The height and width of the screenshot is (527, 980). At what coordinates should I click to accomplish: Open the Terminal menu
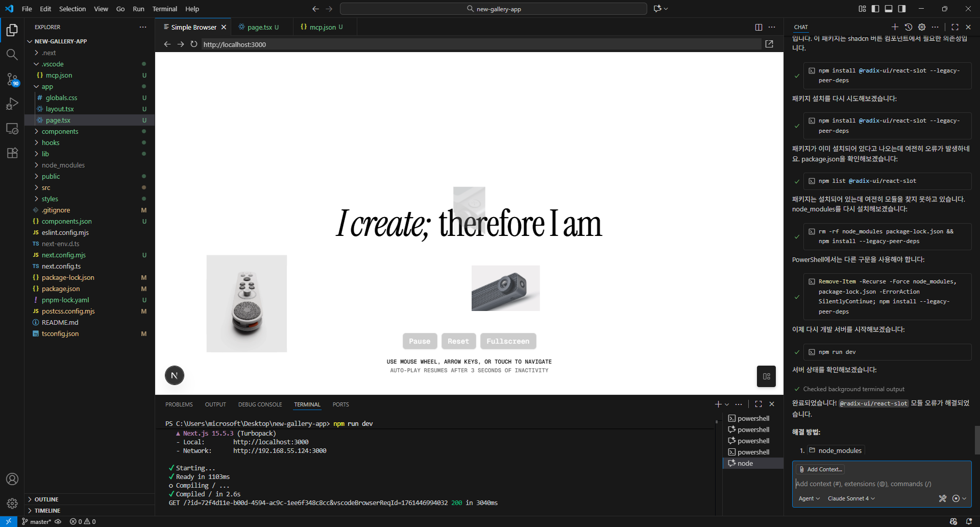tap(164, 9)
